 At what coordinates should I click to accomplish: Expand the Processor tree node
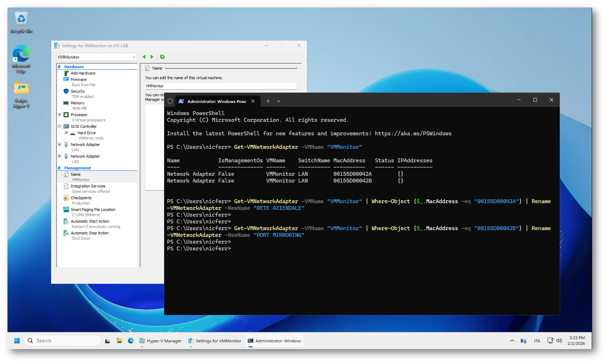pyautogui.click(x=60, y=115)
